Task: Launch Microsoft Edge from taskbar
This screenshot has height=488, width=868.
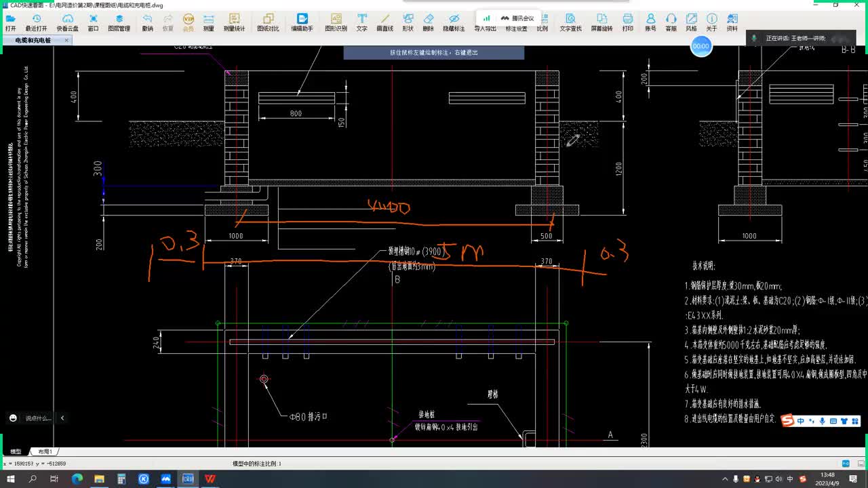Action: [77, 479]
